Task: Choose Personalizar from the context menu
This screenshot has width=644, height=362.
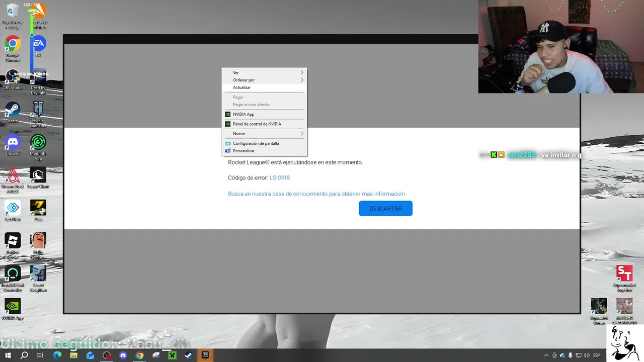Action: 264,151
